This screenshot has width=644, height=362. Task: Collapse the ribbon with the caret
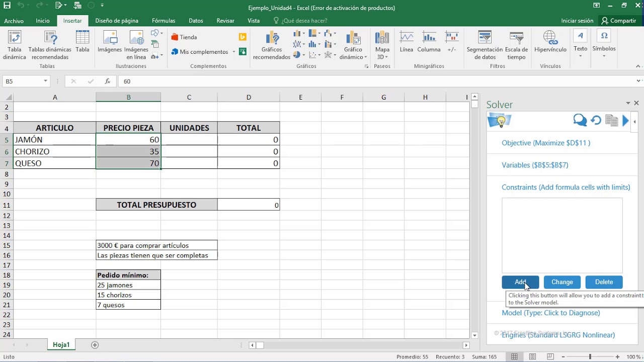point(638,65)
